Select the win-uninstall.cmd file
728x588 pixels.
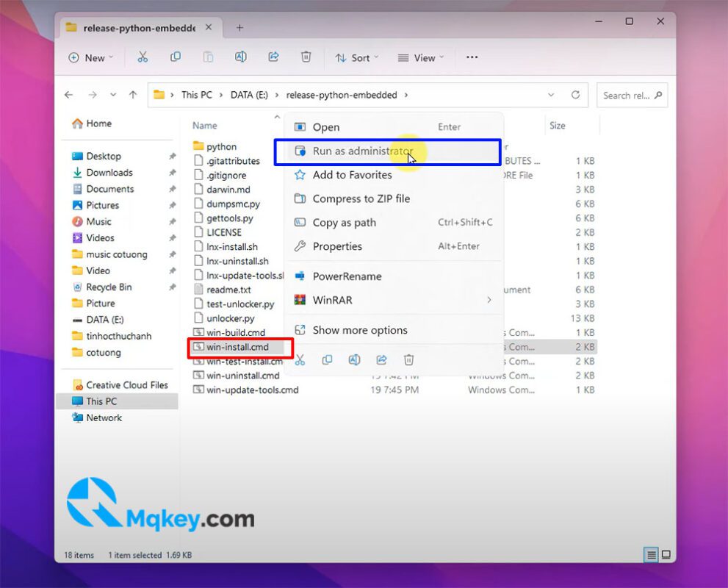tap(237, 376)
